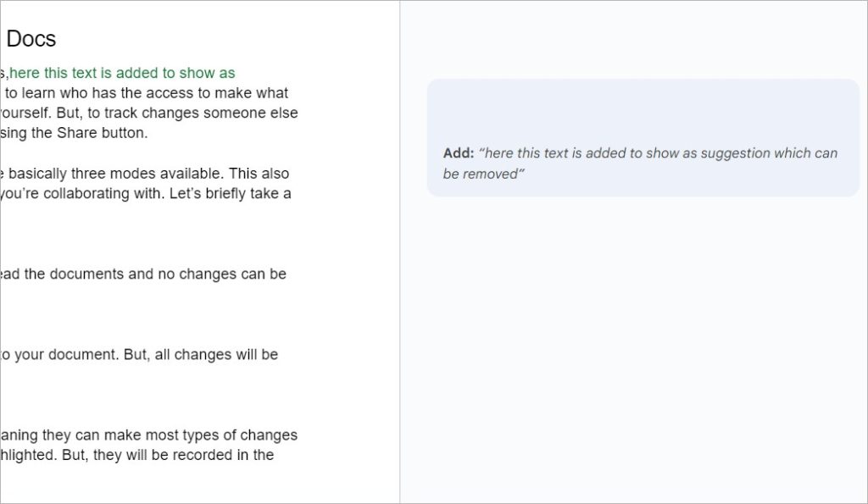
Task: Click the green suggested text in the document
Action: point(122,73)
